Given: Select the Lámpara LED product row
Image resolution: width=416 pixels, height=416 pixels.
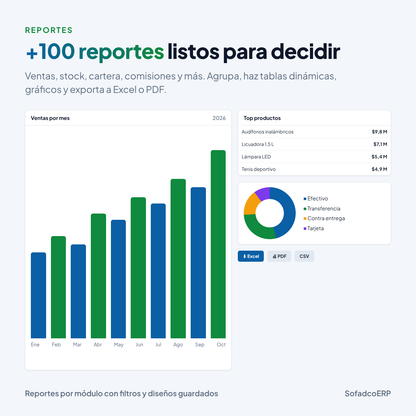Looking at the screenshot, I should pyautogui.click(x=314, y=157).
